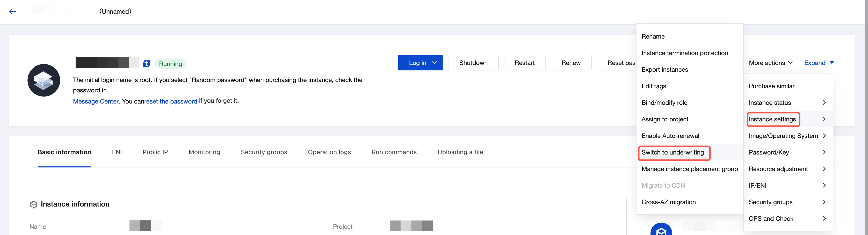Click the back arrow icon

pyautogui.click(x=12, y=11)
